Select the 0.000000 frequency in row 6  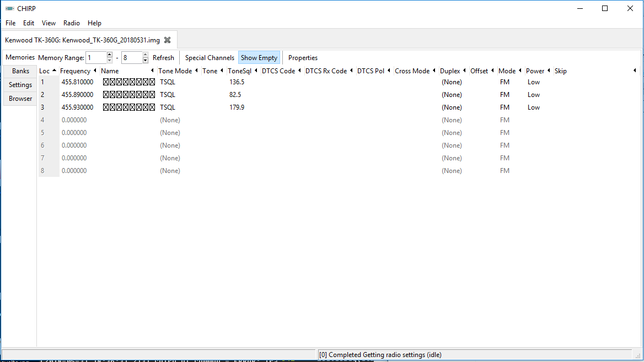(x=74, y=145)
